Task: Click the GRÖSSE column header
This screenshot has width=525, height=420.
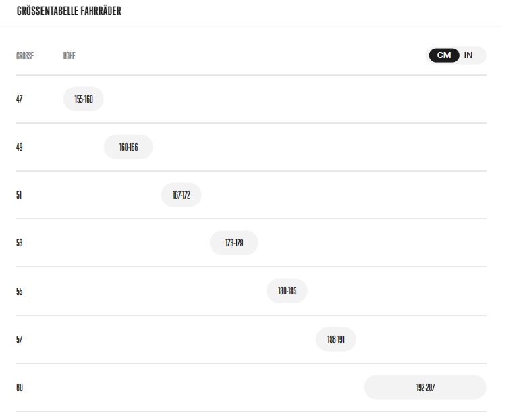Action: (x=25, y=56)
